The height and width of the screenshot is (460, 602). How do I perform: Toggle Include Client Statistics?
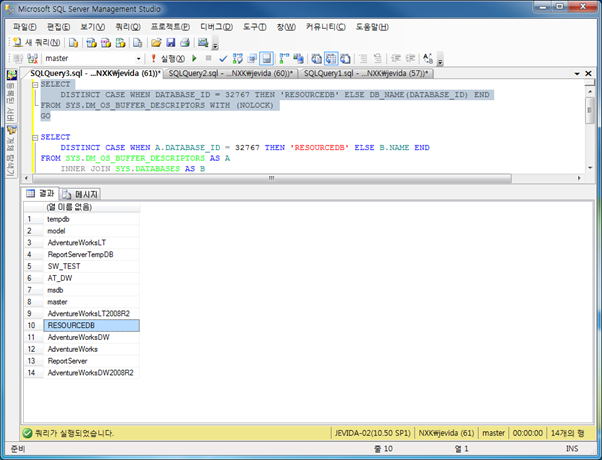click(x=298, y=59)
